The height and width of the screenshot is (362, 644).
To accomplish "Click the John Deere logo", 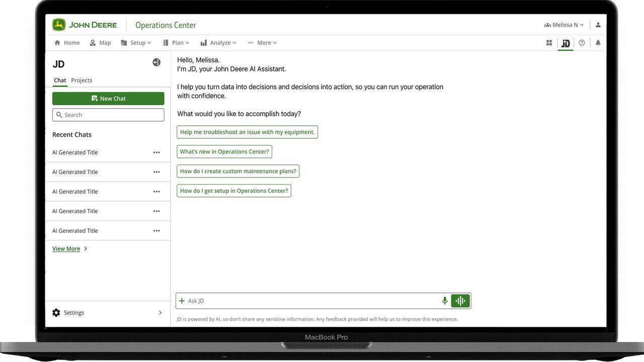I will (85, 25).
